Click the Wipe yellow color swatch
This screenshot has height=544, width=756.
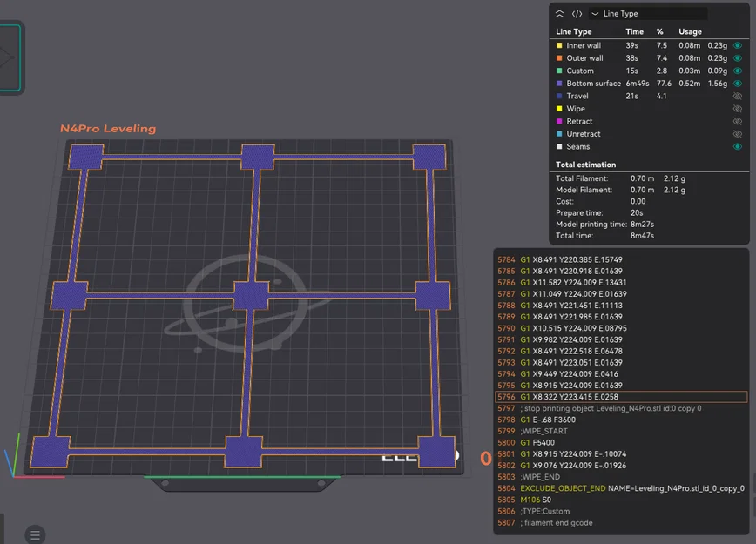tap(559, 109)
